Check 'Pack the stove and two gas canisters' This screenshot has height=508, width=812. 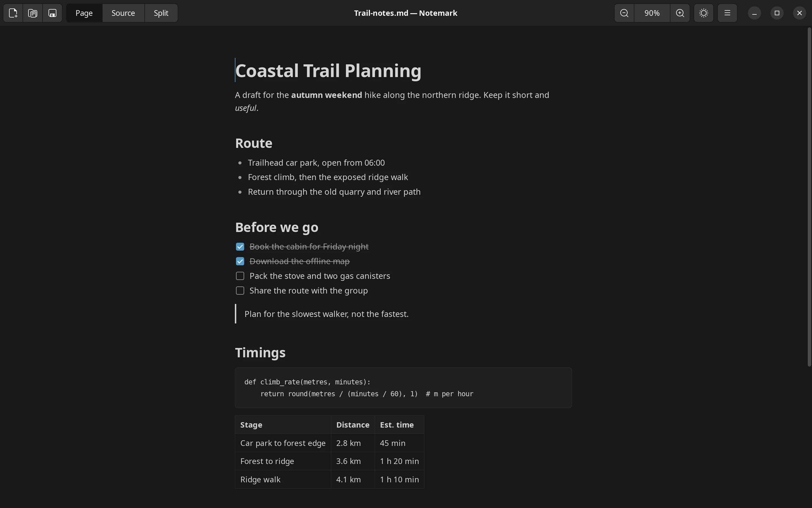click(x=240, y=276)
